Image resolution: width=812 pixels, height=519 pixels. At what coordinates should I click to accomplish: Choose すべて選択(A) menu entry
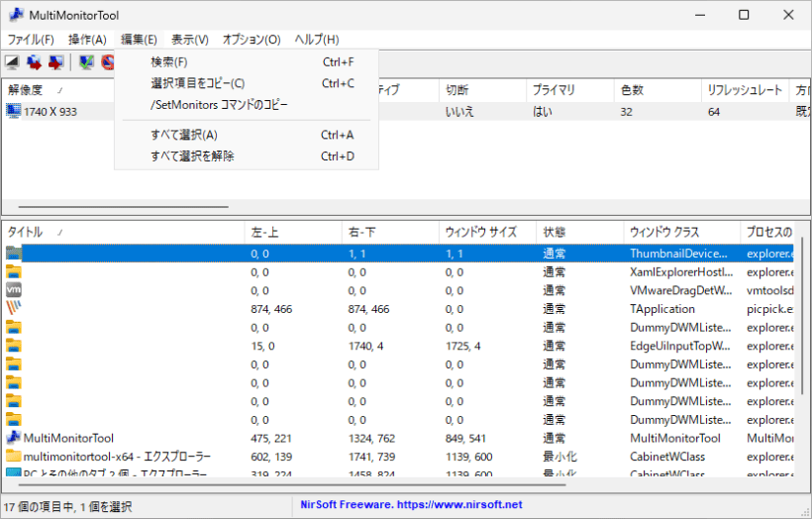[247, 135]
